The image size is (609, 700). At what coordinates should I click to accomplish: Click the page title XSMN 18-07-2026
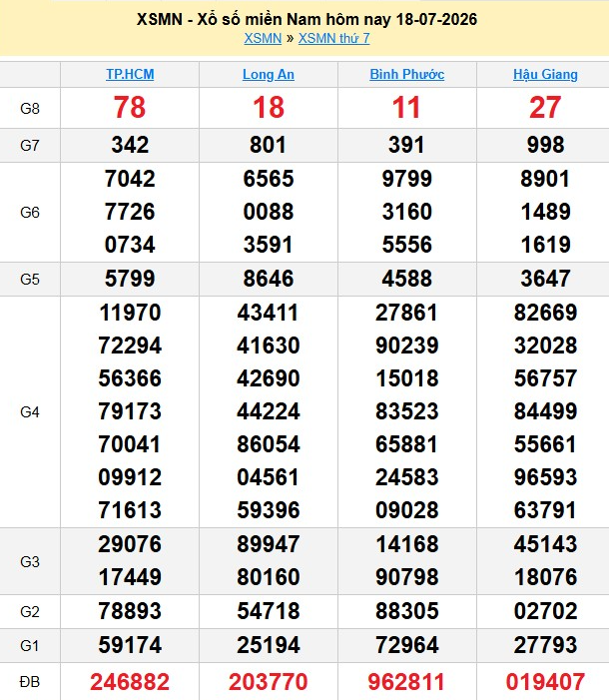(x=306, y=19)
